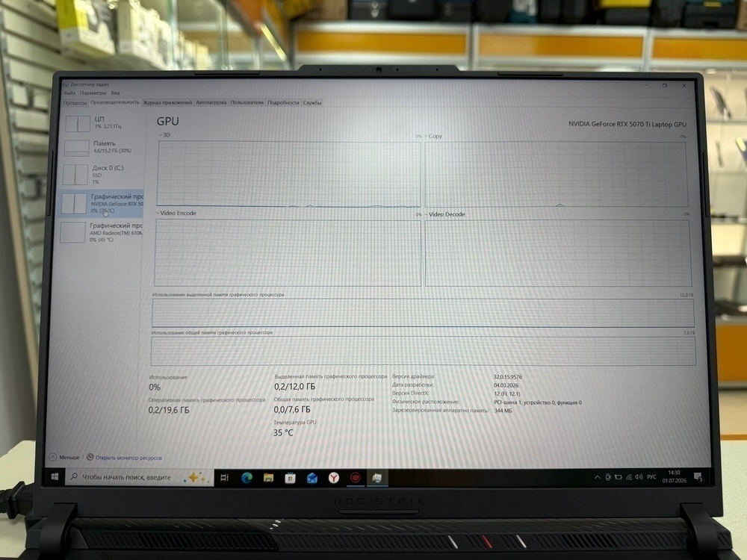Open the Параметры menu
The image size is (747, 560).
(93, 93)
